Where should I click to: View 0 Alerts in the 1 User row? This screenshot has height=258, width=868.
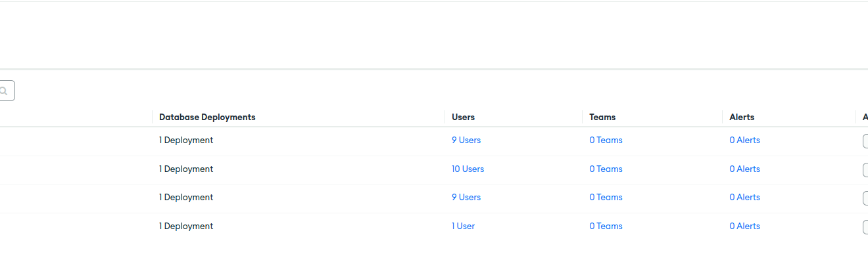tap(744, 226)
